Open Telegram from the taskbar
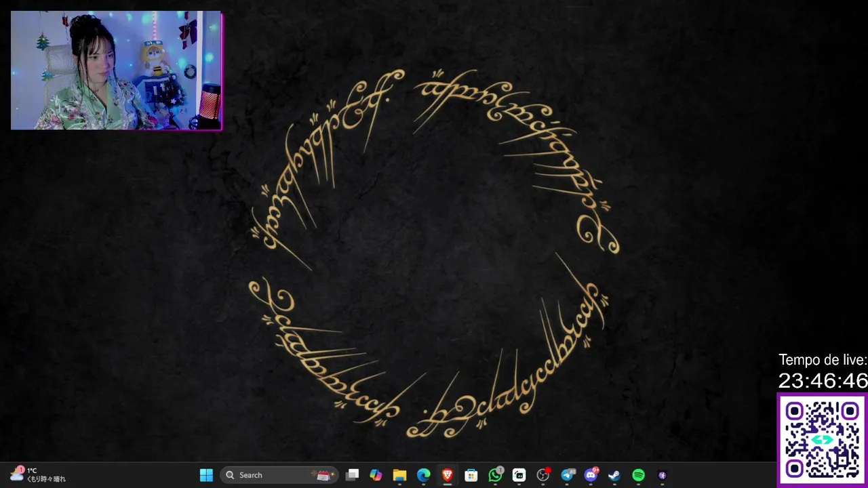The height and width of the screenshot is (488, 868). click(568, 475)
